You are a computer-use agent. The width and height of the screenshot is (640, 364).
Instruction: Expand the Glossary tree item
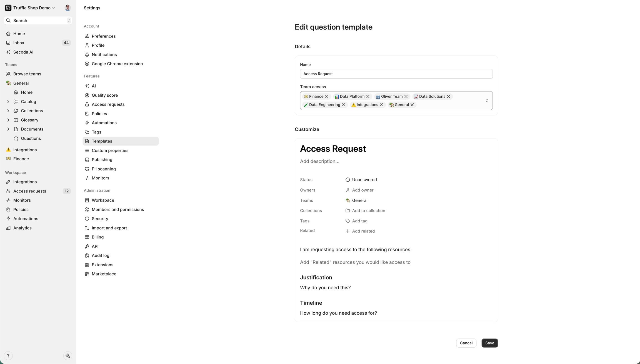(x=8, y=120)
